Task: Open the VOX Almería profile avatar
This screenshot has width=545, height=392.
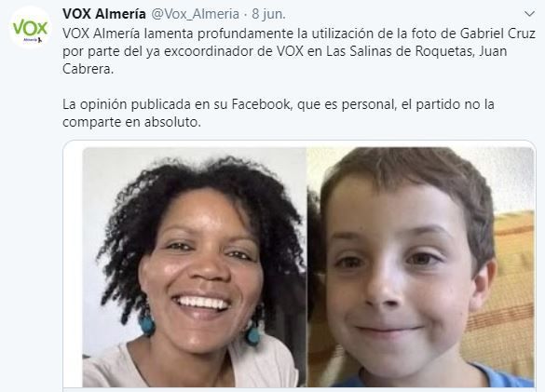Action: [x=30, y=27]
